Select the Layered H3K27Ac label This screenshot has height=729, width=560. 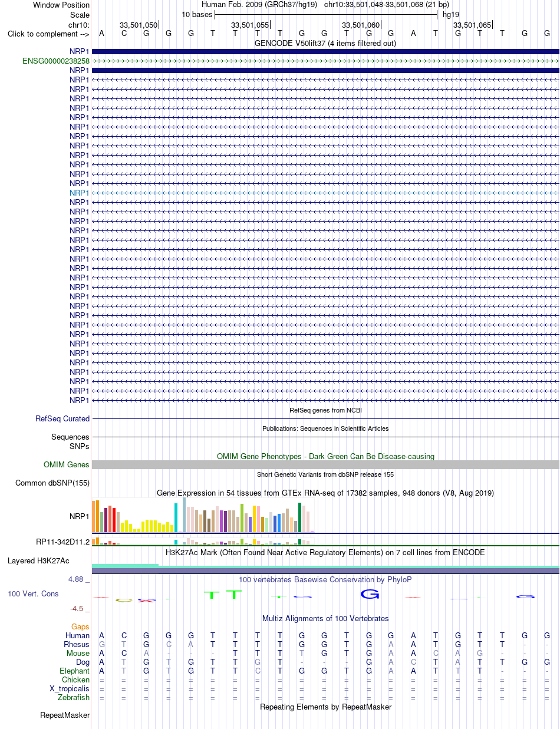[38, 560]
